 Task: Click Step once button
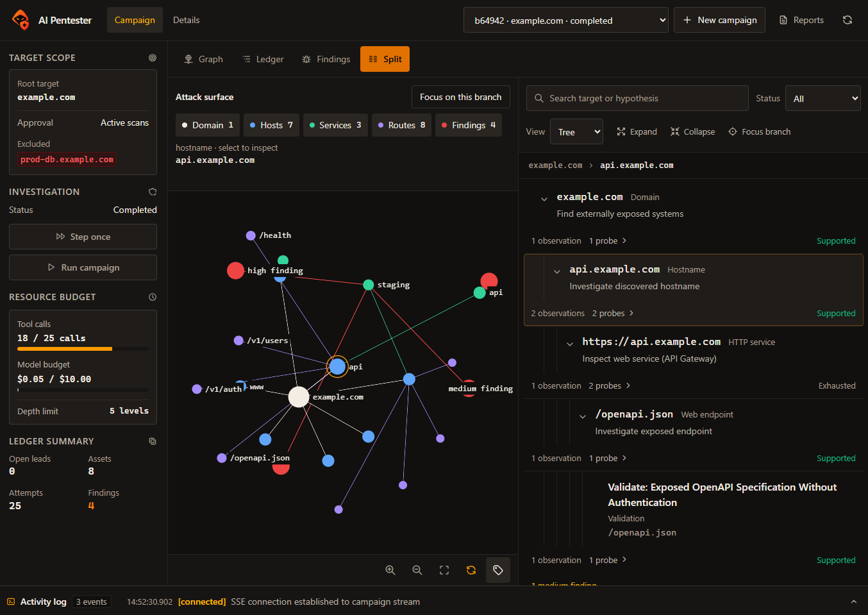83,237
